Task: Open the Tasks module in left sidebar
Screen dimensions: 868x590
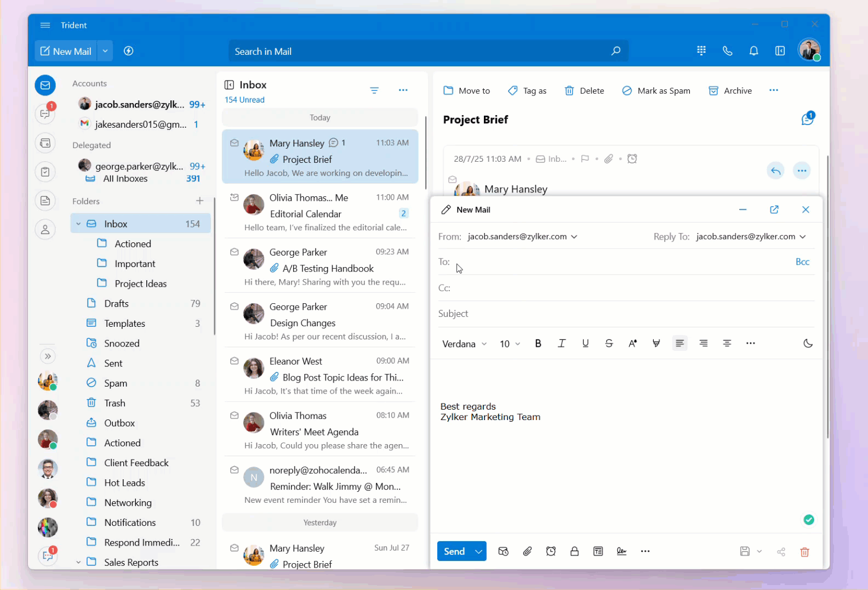Action: (45, 172)
